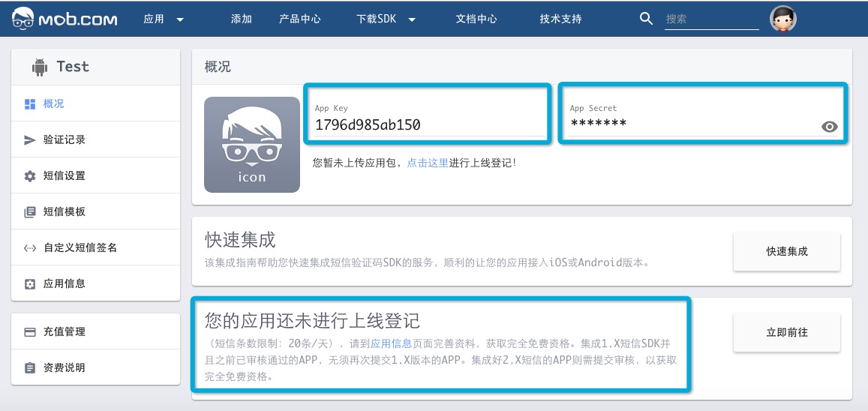Click the 短信模板 library icon
The image size is (868, 411).
click(x=30, y=212)
